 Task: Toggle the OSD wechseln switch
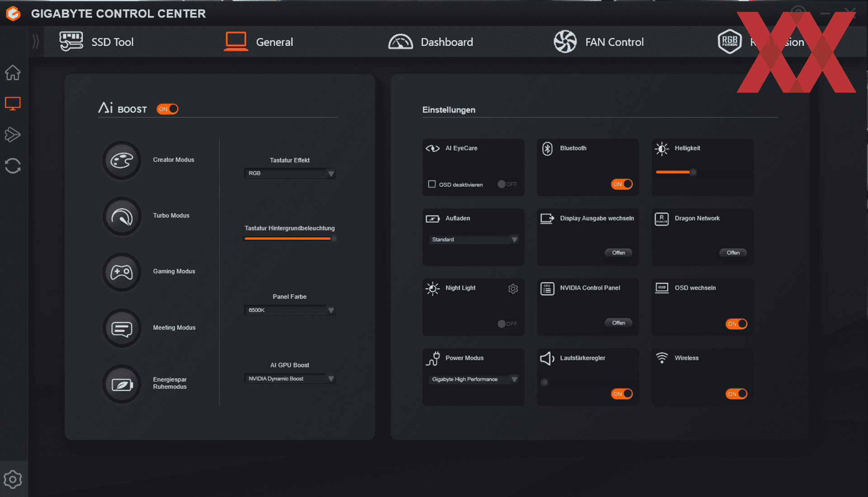tap(736, 324)
